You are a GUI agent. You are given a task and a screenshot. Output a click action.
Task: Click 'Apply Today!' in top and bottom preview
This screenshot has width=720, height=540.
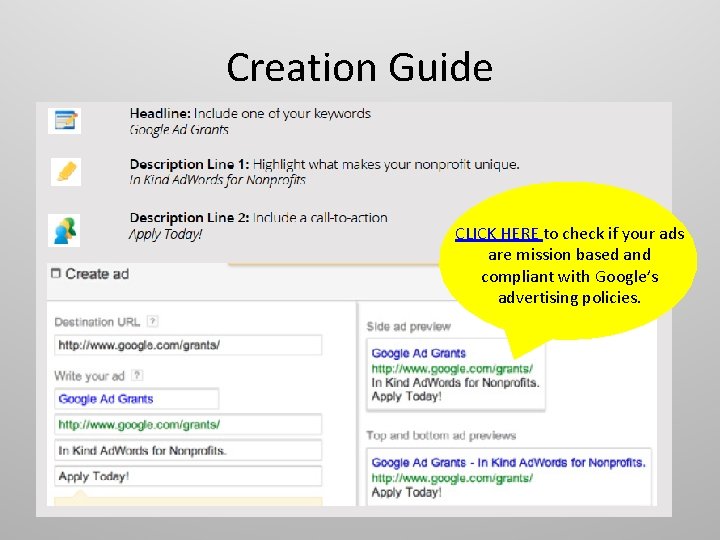pos(406,492)
